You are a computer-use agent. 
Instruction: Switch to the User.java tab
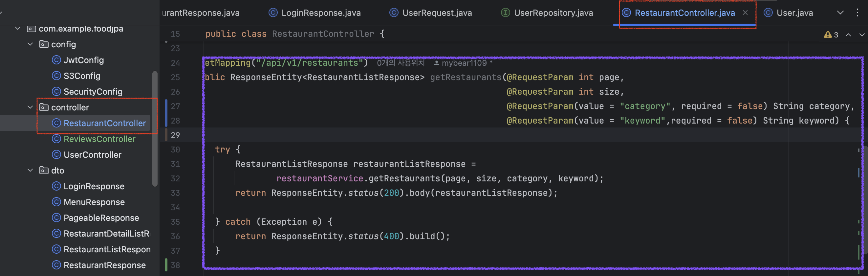[x=789, y=13]
